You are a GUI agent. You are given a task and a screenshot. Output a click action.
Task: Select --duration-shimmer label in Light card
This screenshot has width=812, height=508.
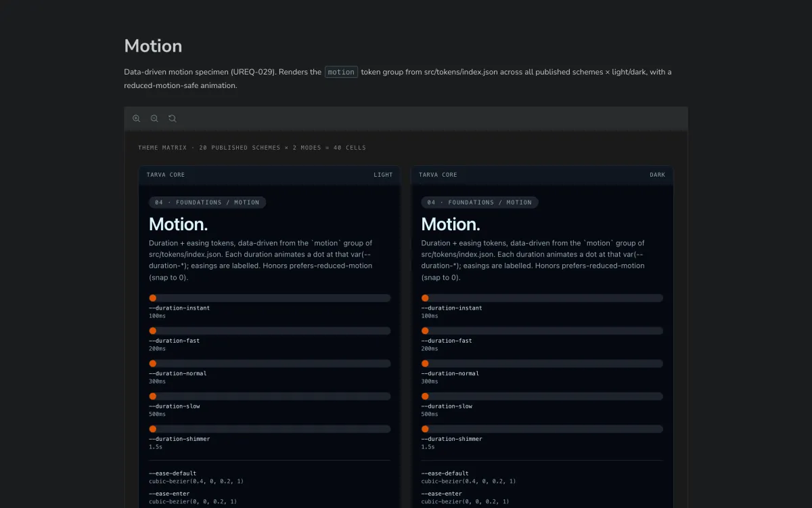coord(179,439)
